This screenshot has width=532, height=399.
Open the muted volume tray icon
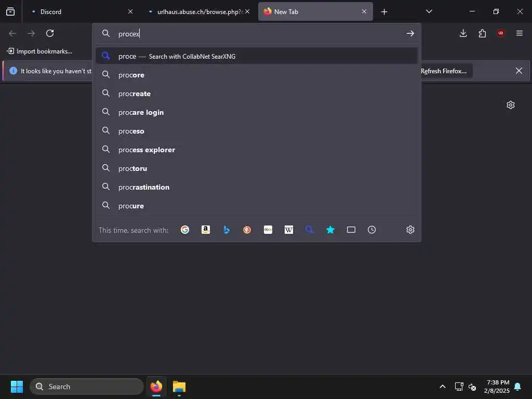tap(472, 387)
